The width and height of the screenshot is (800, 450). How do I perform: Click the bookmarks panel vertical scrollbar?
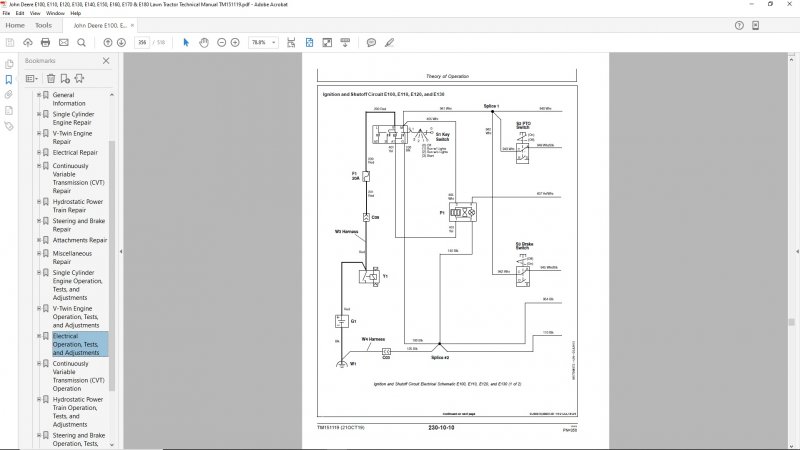[112, 265]
